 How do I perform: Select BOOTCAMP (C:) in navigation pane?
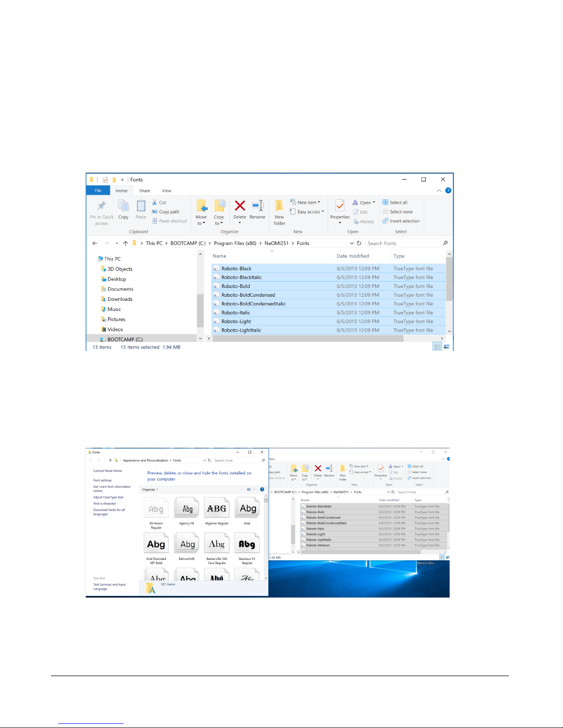point(125,339)
